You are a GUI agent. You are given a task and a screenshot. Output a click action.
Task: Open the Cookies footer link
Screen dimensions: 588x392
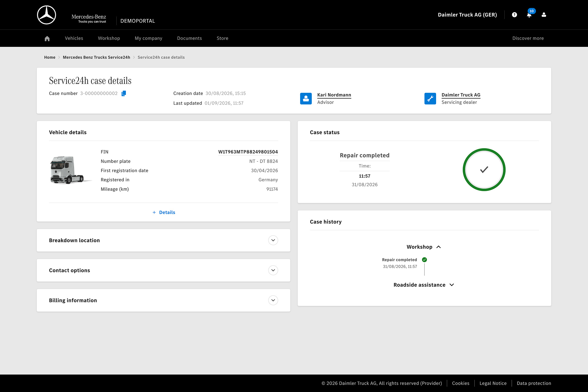(x=461, y=383)
